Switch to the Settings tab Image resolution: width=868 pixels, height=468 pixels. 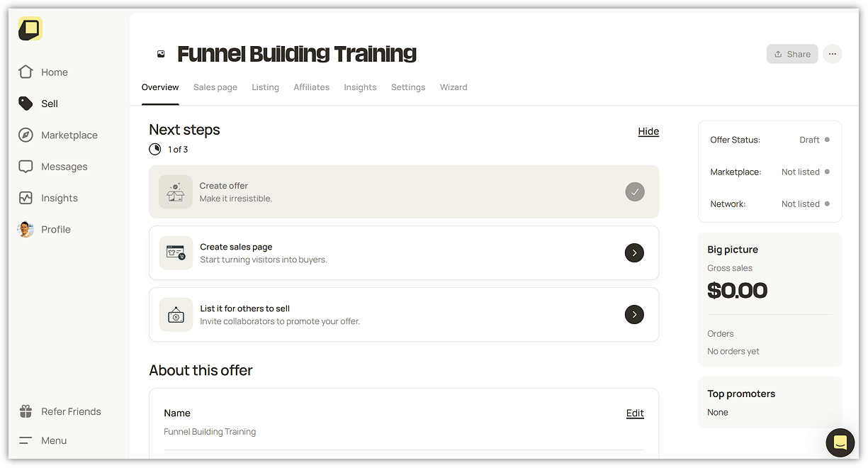[408, 87]
